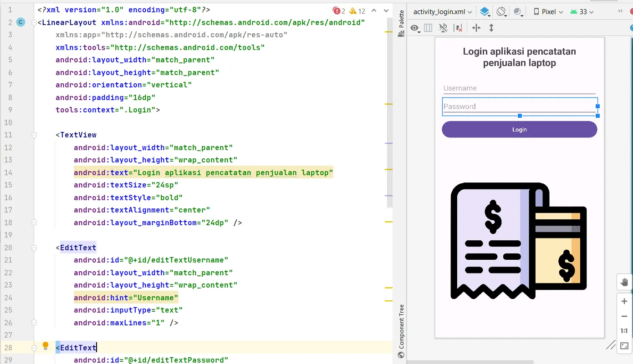Click the code editor vertical scrollbar
This screenshot has width=633, height=364.
click(x=389, y=114)
